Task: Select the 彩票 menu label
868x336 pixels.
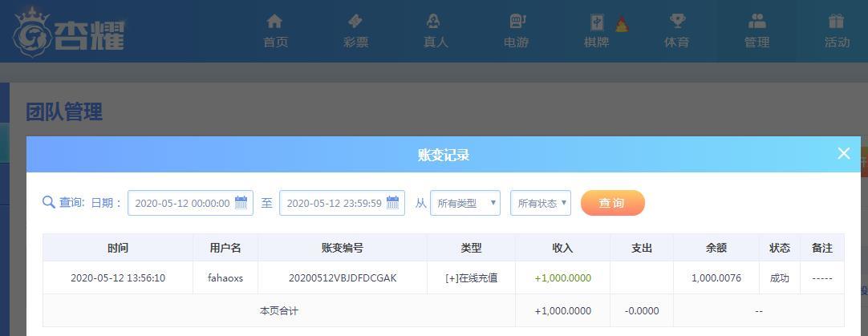Action: [355, 42]
